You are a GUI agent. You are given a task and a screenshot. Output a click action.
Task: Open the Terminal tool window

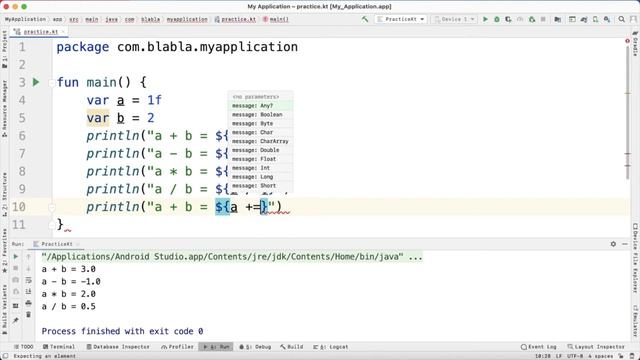[59, 347]
